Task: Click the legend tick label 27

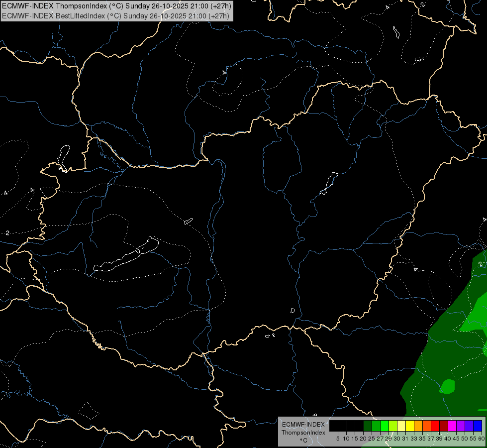Action: (380, 439)
